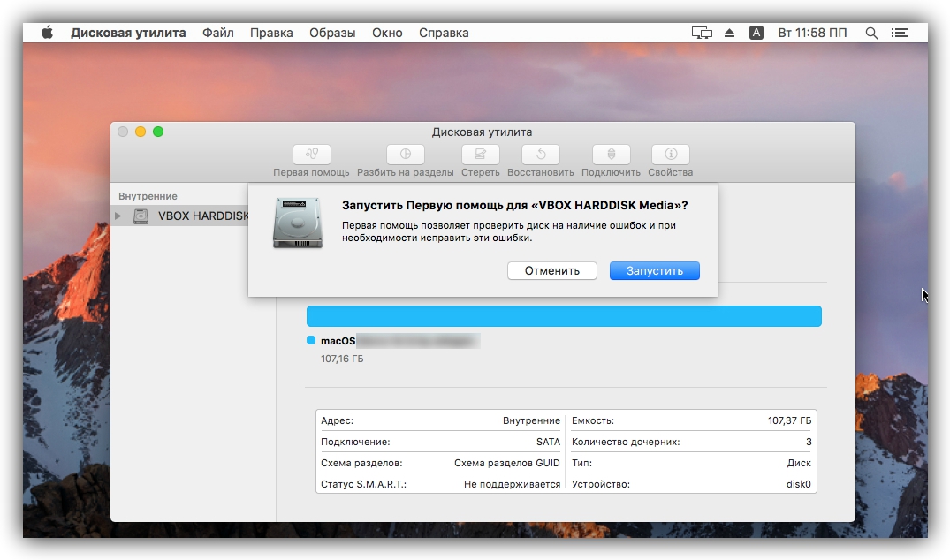Click the Емкость value 107,37 ГБ
Screen dimensions: 950x560
[x=789, y=420]
